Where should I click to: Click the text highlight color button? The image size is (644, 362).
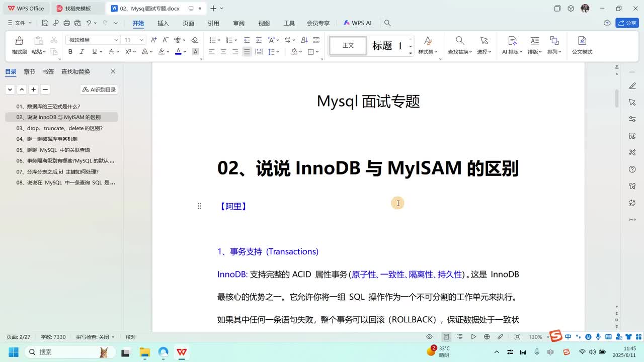point(162,52)
